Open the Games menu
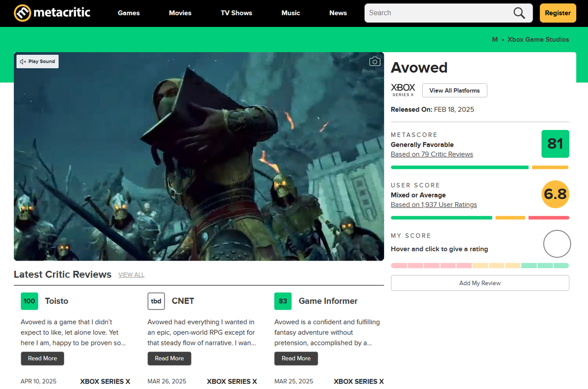The height and width of the screenshot is (389, 588). coord(129,13)
